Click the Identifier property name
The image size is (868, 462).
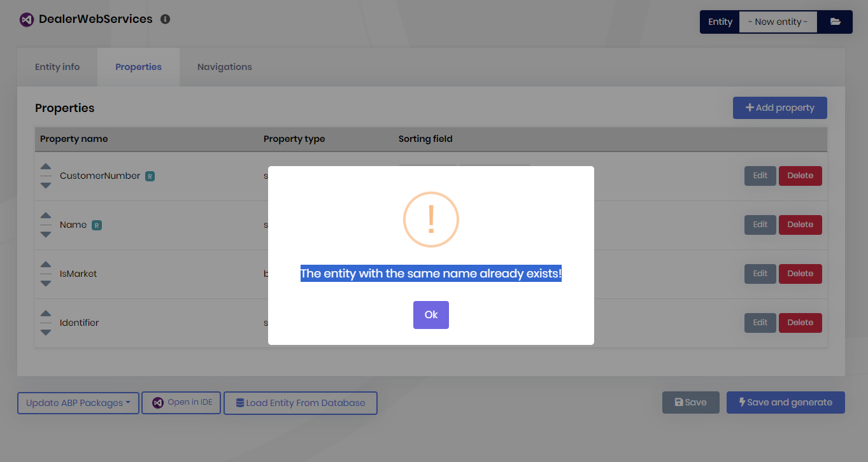tap(80, 323)
